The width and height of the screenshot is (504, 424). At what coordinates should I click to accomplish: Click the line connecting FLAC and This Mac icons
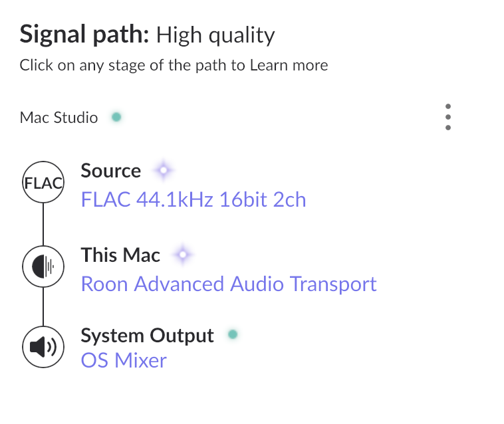(43, 225)
